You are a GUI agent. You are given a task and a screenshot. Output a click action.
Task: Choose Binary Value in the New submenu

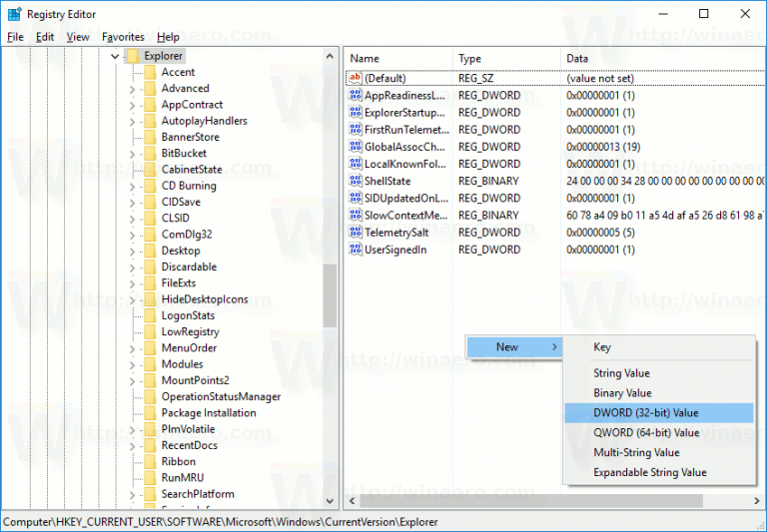tap(659, 393)
